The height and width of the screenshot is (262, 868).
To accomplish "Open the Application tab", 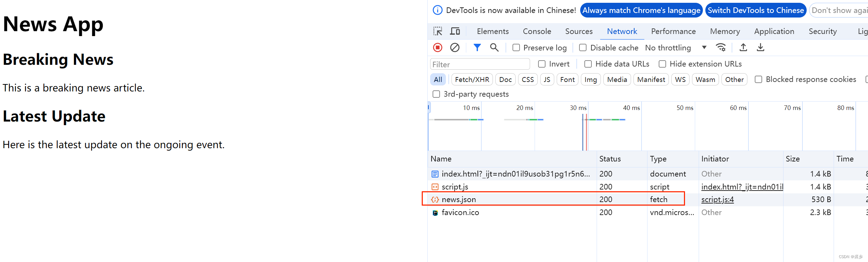I will tap(774, 32).
